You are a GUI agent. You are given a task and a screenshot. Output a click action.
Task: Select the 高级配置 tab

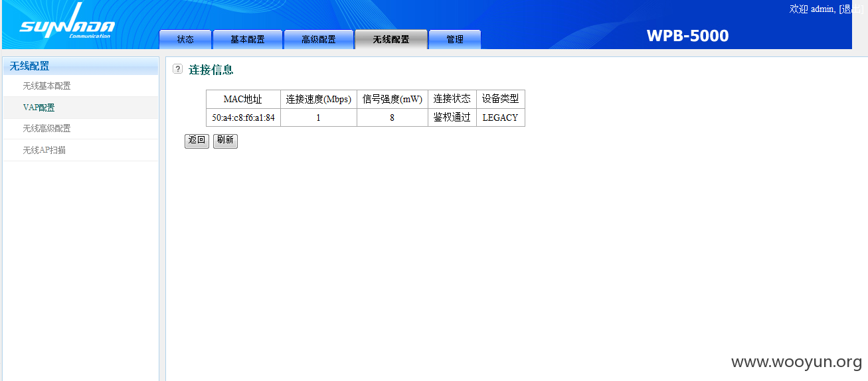[x=319, y=39]
